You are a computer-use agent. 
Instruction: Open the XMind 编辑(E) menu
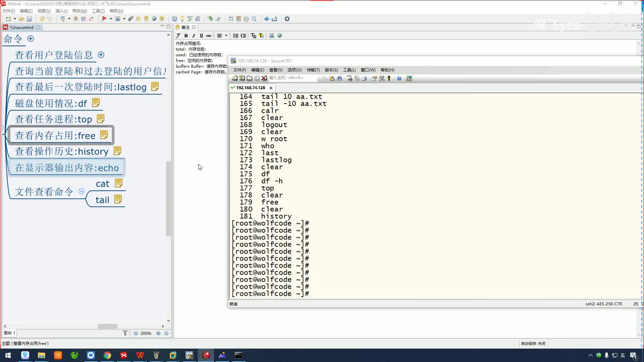click(26, 11)
